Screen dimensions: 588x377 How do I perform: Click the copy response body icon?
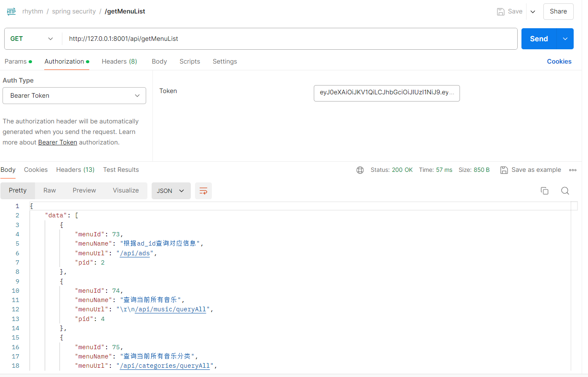click(544, 191)
